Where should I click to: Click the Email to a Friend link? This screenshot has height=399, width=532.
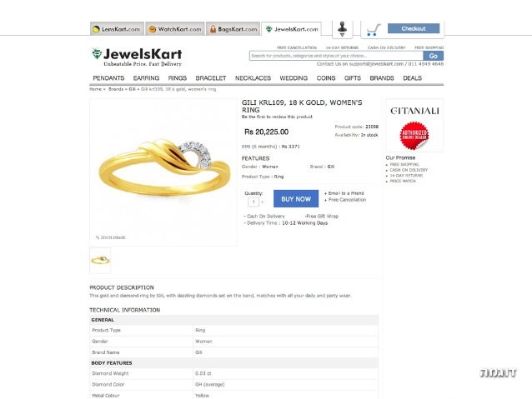pos(344,193)
